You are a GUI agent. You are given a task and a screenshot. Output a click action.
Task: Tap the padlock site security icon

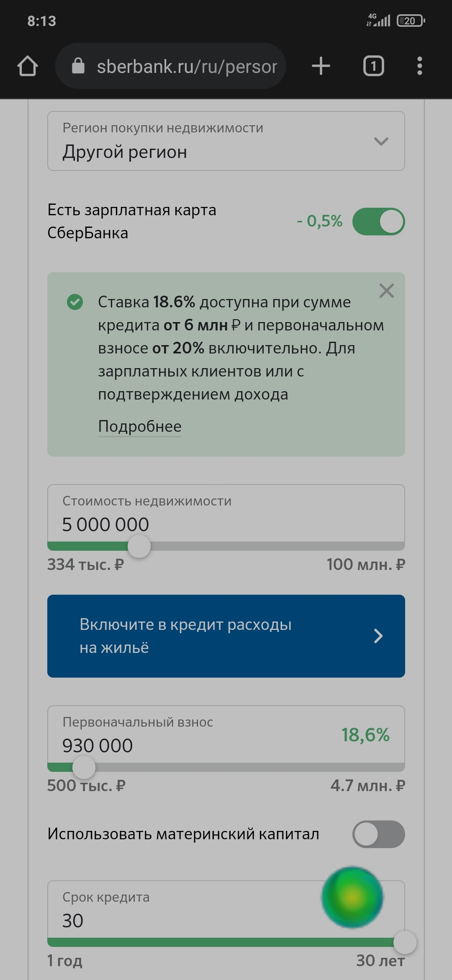point(78,66)
